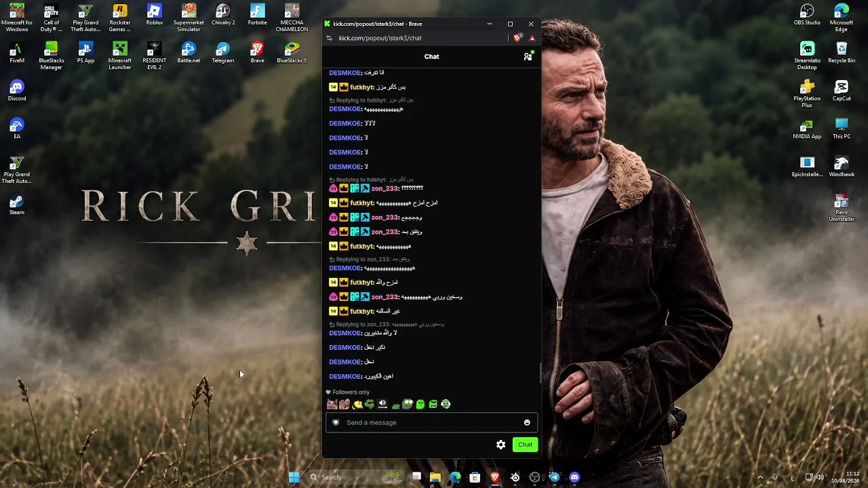868x488 pixels.
Task: Open PS App desktop shortcut
Action: (85, 53)
